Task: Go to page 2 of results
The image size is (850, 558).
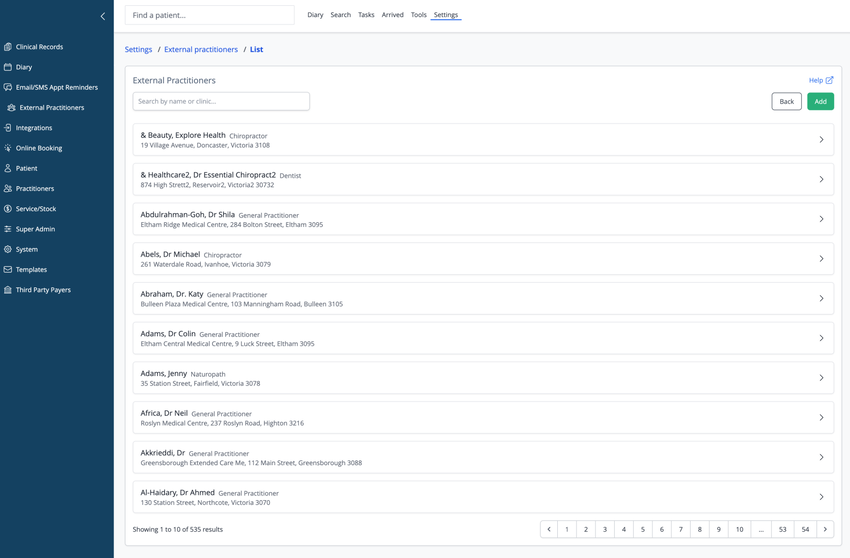Action: tap(585, 529)
